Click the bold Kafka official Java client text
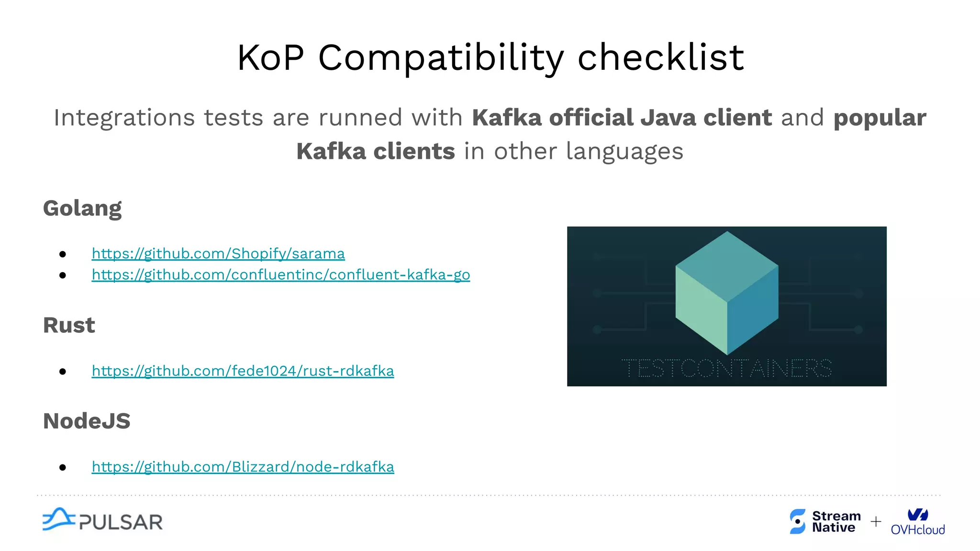 pyautogui.click(x=622, y=118)
